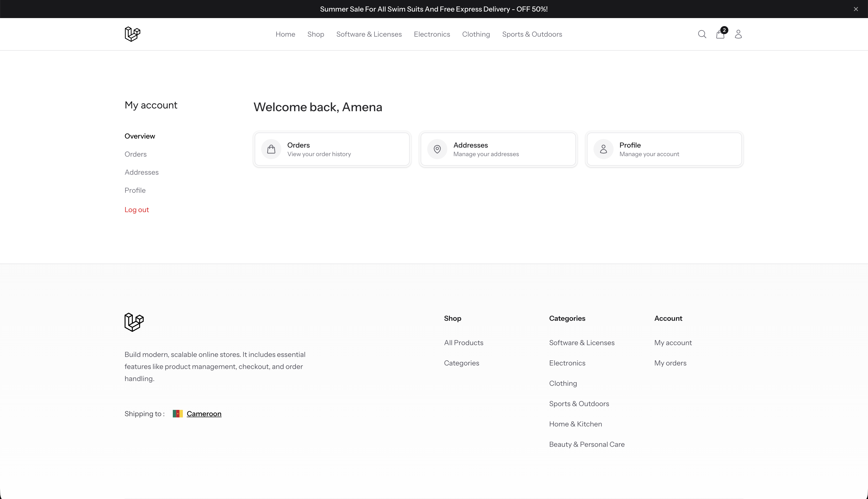
Task: Click the Addresses card pin icon
Action: click(437, 149)
